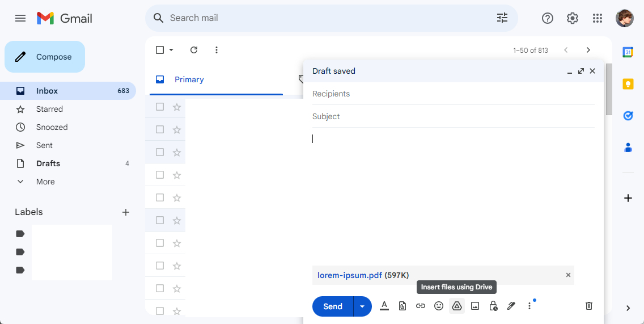Insert photo in compose toolbar

pos(475,306)
